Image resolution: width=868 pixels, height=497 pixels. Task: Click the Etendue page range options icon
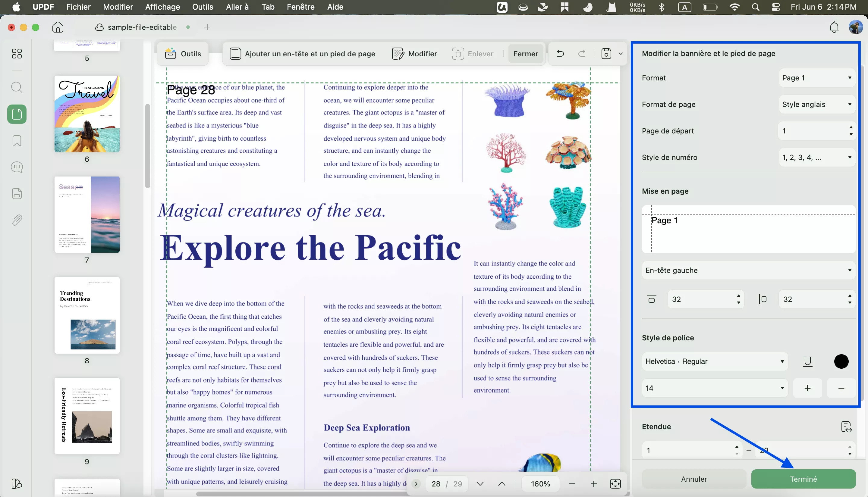(847, 427)
